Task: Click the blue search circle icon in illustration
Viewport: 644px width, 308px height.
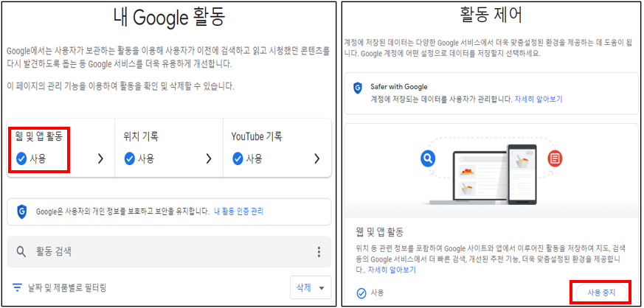Action: (428, 158)
